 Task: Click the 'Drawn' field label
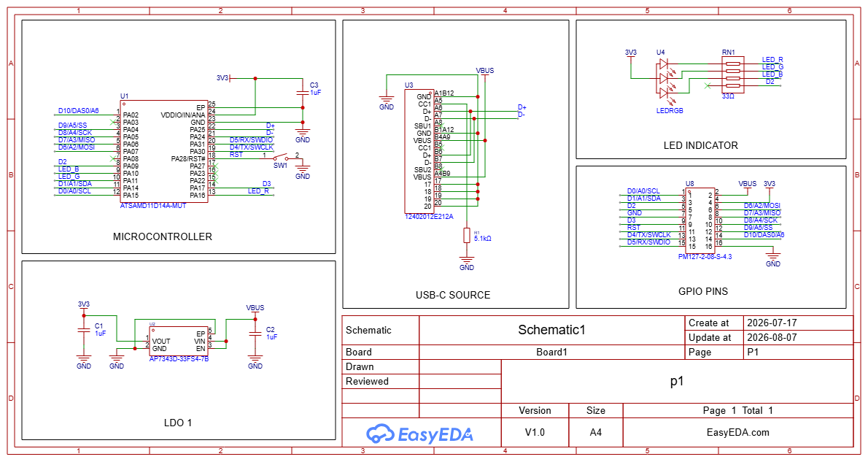click(x=360, y=366)
